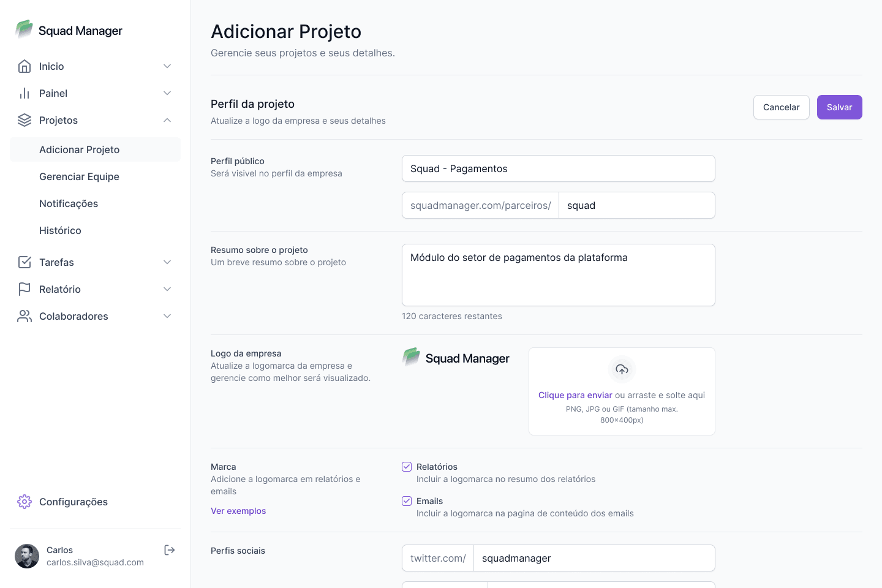Click the Projetos layers icon
Image resolution: width=882 pixels, height=588 pixels.
click(x=24, y=120)
